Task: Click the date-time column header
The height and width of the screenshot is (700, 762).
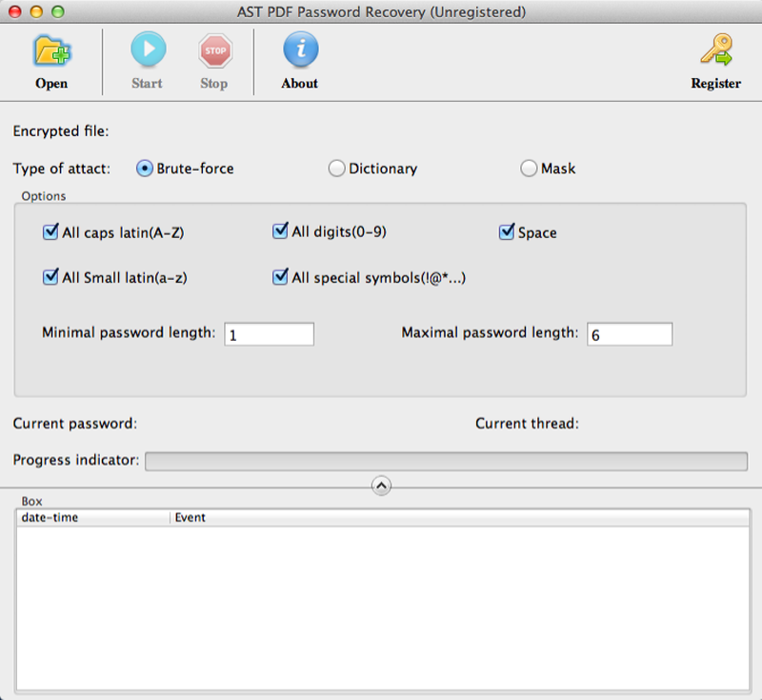Action: point(93,518)
